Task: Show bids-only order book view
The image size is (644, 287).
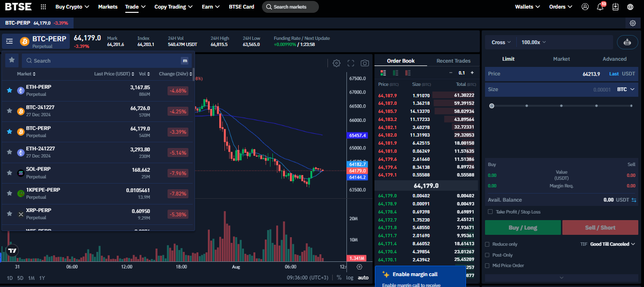Action: [x=395, y=73]
